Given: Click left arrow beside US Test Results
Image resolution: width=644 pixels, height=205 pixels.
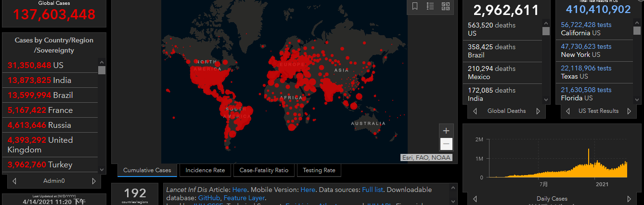Looking at the screenshot, I should (x=569, y=111).
